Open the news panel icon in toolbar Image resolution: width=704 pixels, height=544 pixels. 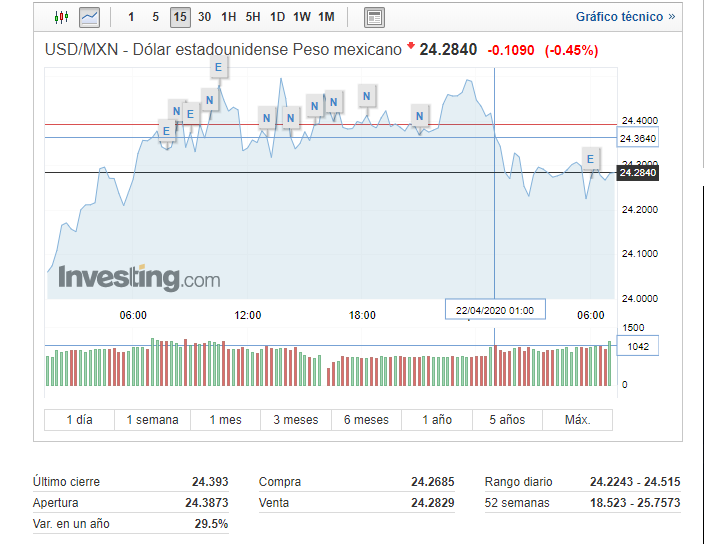pos(374,17)
